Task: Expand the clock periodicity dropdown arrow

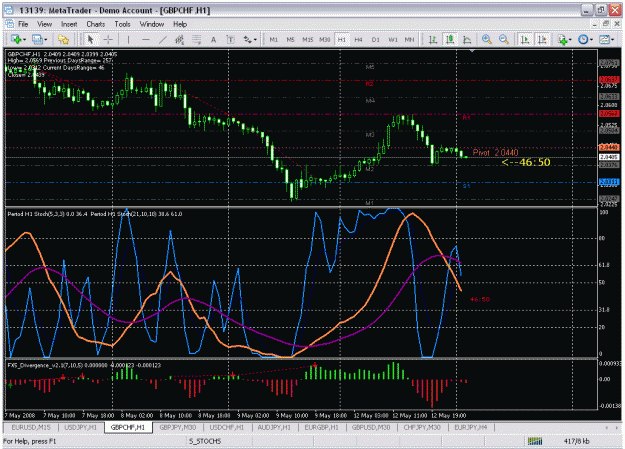Action: click(592, 39)
